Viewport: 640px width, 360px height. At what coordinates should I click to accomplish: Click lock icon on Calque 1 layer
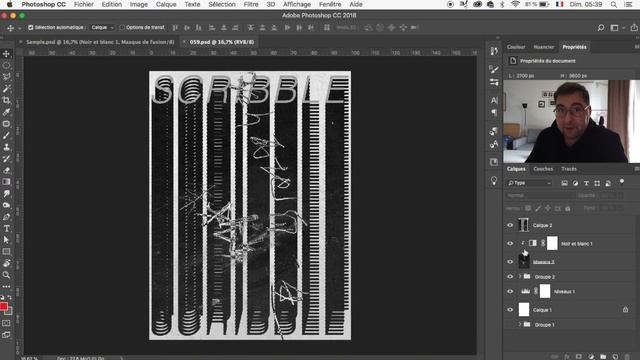(x=625, y=310)
